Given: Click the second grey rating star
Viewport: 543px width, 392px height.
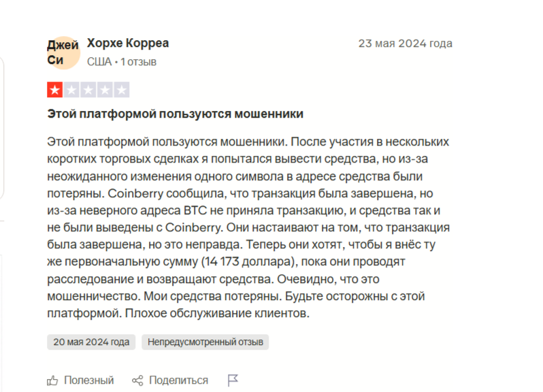Looking at the screenshot, I should [71, 90].
